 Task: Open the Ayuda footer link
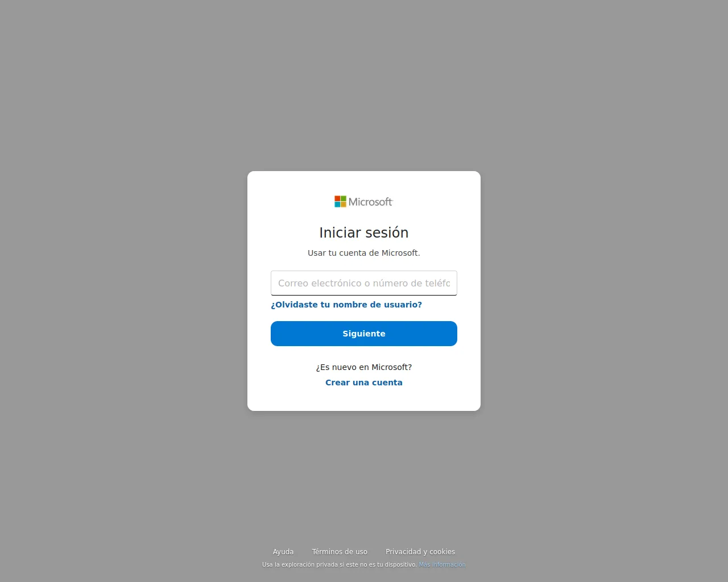(x=283, y=551)
